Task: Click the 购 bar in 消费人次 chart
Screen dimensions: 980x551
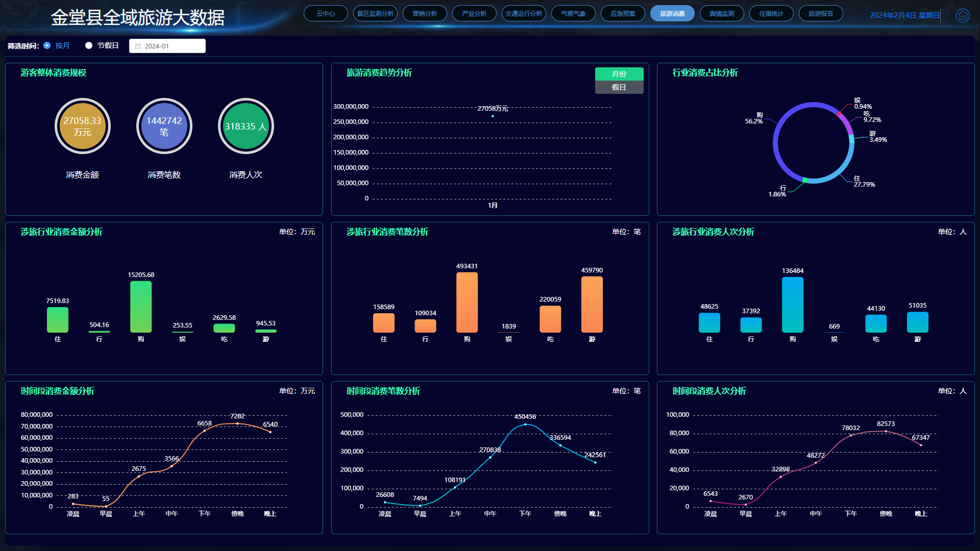Action: [x=792, y=305]
